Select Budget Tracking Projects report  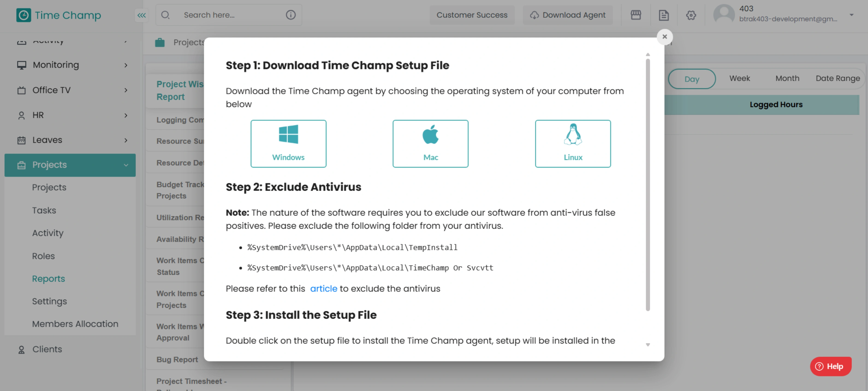(x=180, y=190)
